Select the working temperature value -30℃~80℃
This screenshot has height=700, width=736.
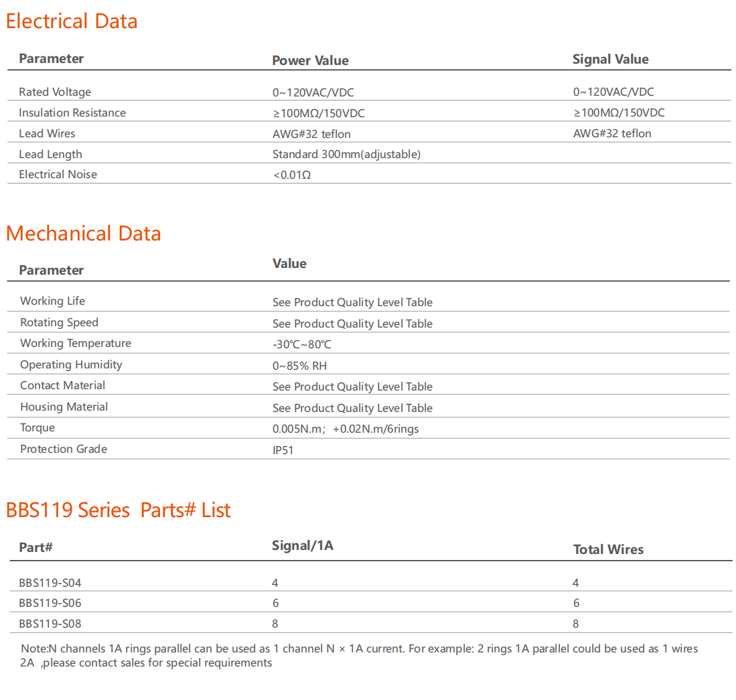click(x=301, y=344)
